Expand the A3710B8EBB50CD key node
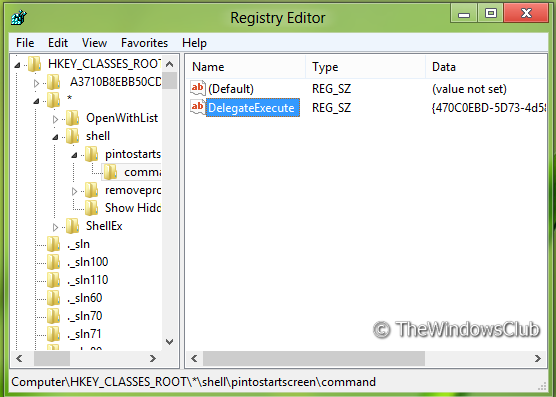The image size is (556, 397). click(36, 83)
